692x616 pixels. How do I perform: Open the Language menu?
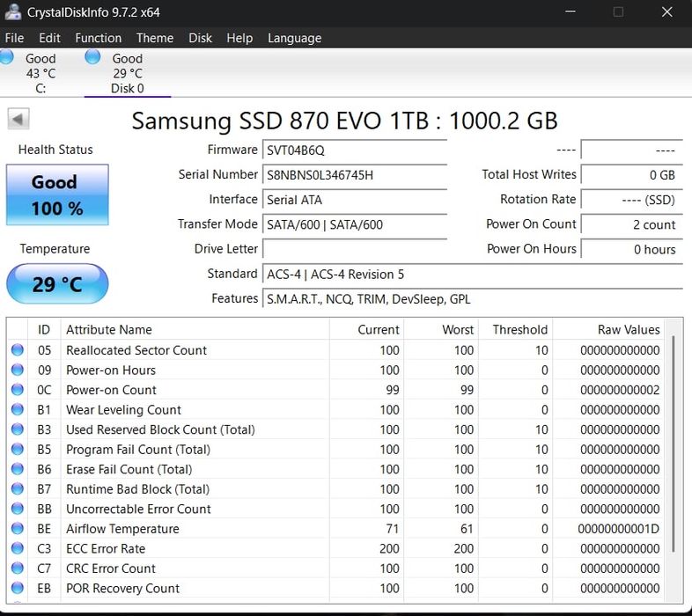[294, 38]
